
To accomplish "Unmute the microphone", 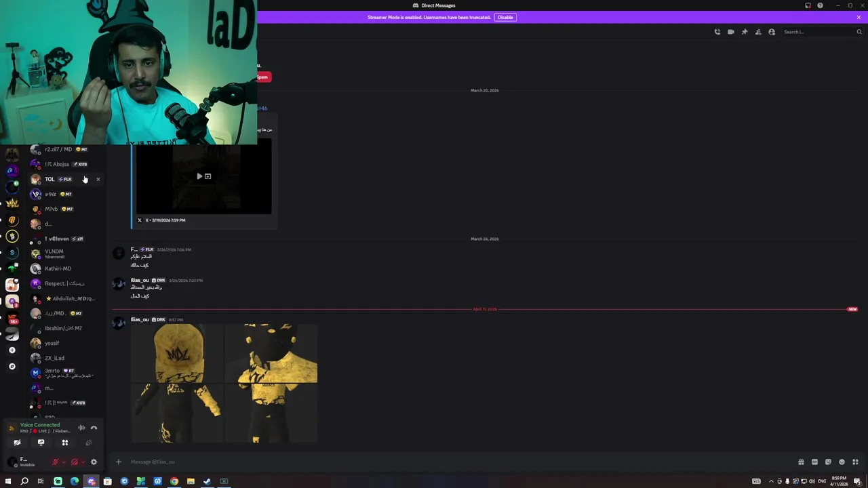I will click(56, 462).
